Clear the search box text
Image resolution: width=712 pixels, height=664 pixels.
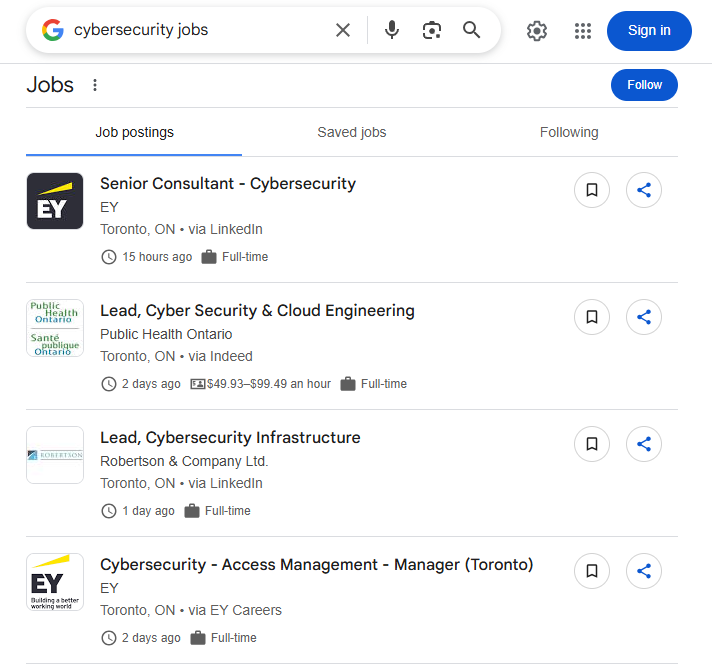[343, 30]
